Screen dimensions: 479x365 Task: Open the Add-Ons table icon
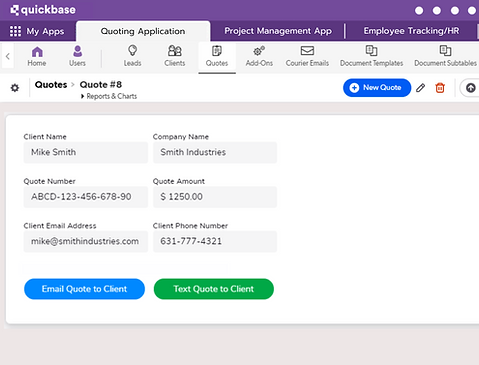[259, 51]
